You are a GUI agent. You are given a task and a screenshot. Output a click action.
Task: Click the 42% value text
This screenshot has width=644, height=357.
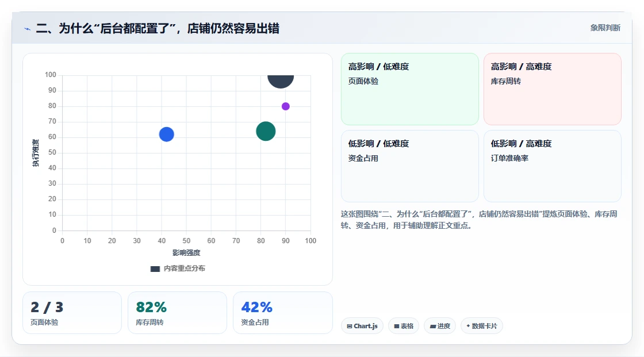(256, 308)
